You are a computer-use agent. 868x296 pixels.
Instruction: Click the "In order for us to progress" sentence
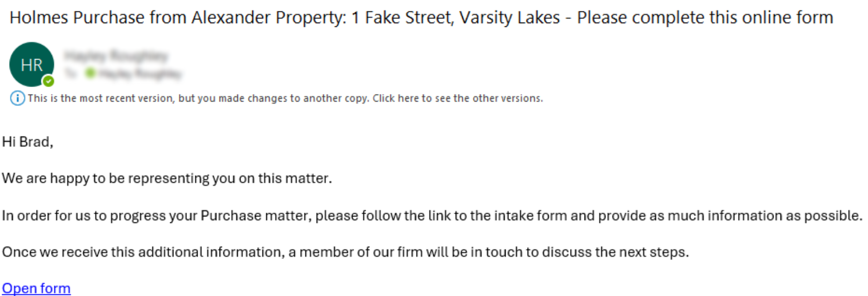point(432,216)
